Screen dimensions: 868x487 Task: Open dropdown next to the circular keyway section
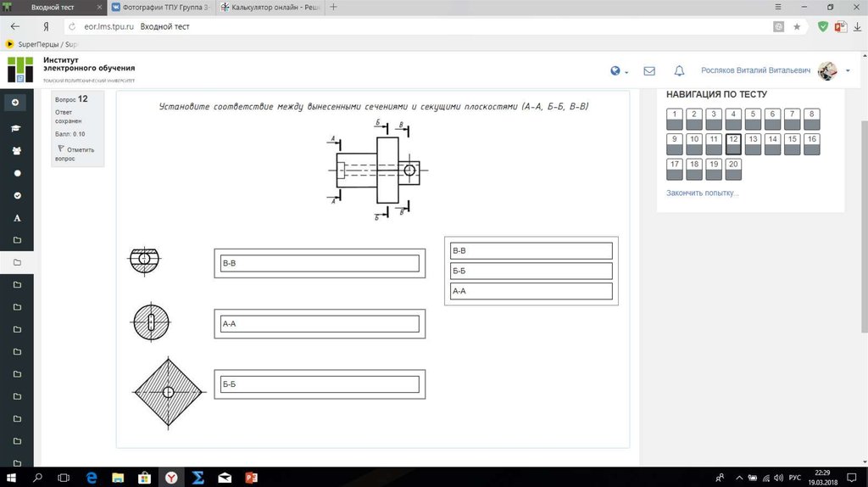[320, 323]
